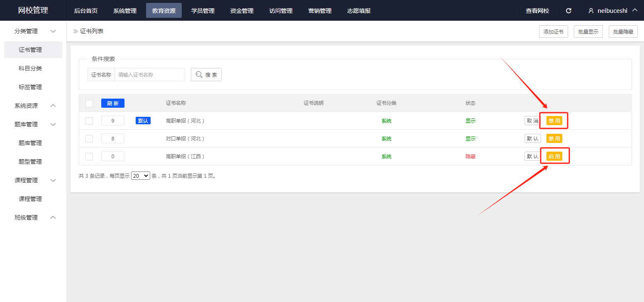Click the 证书说明 column header
The image size is (644, 302).
click(313, 103)
